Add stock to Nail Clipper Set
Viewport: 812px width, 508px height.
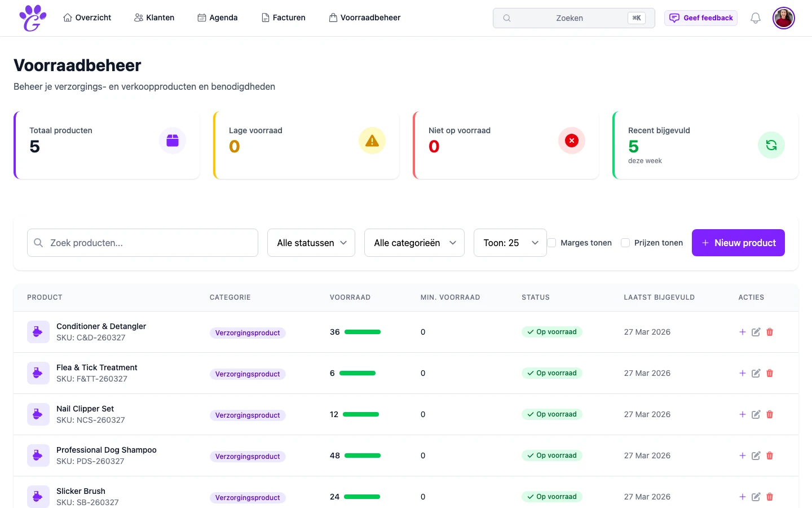(x=742, y=414)
